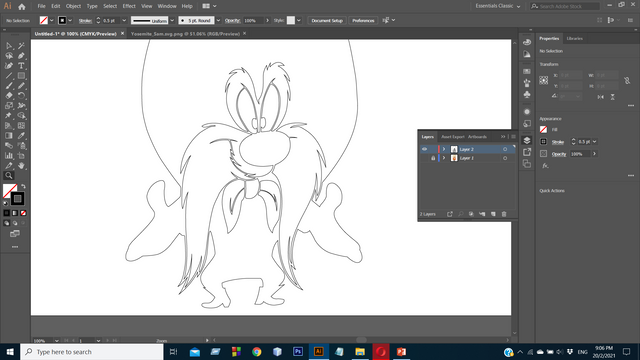
Task: Select the Line Segment tool
Action: point(9,76)
